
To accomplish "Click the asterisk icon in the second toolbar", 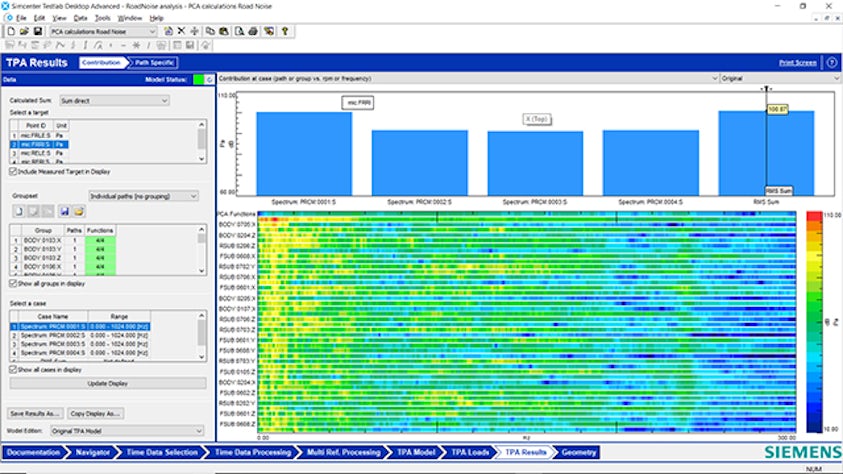I will [x=136, y=45].
